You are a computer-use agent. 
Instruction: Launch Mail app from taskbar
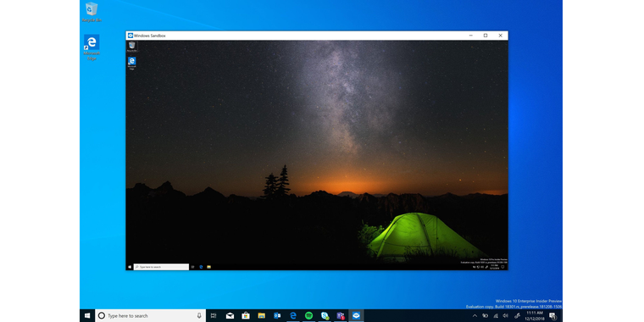click(x=230, y=315)
